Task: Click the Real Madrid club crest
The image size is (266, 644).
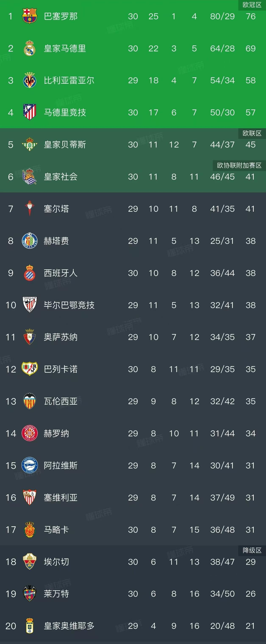Action: 30,48
